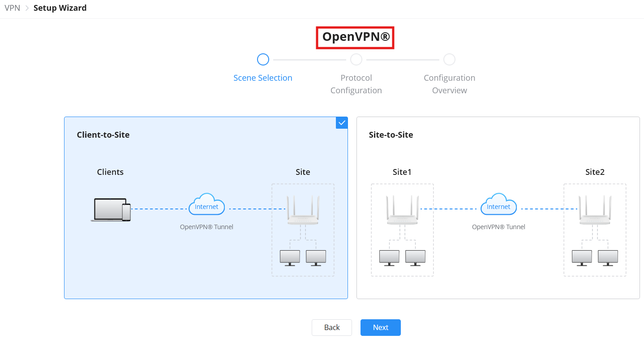Select the Protocol Configuration step circle

tap(356, 60)
